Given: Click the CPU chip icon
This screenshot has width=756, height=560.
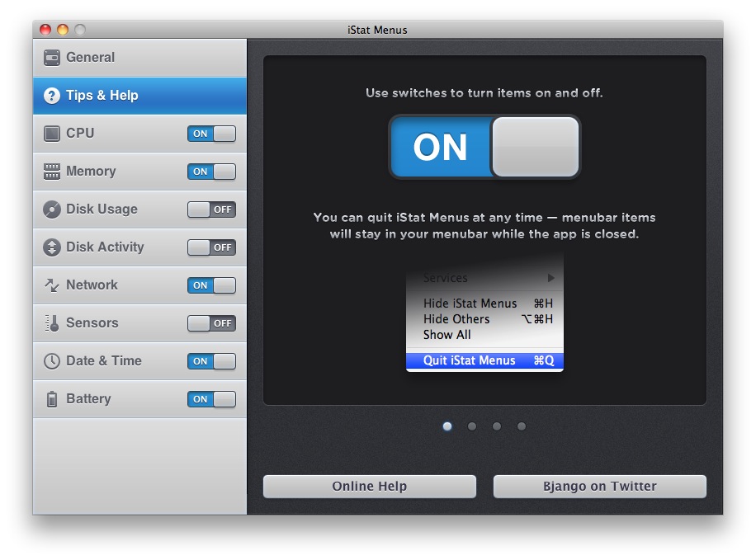Looking at the screenshot, I should pos(52,133).
